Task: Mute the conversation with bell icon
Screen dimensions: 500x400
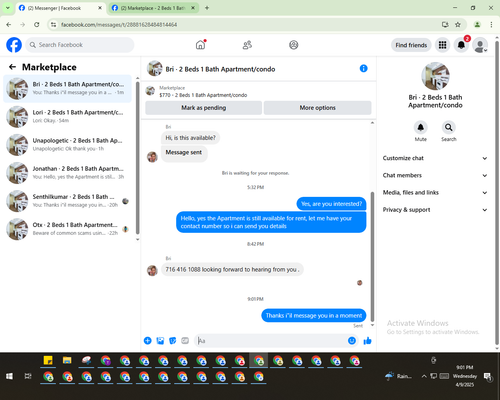Action: click(421, 127)
